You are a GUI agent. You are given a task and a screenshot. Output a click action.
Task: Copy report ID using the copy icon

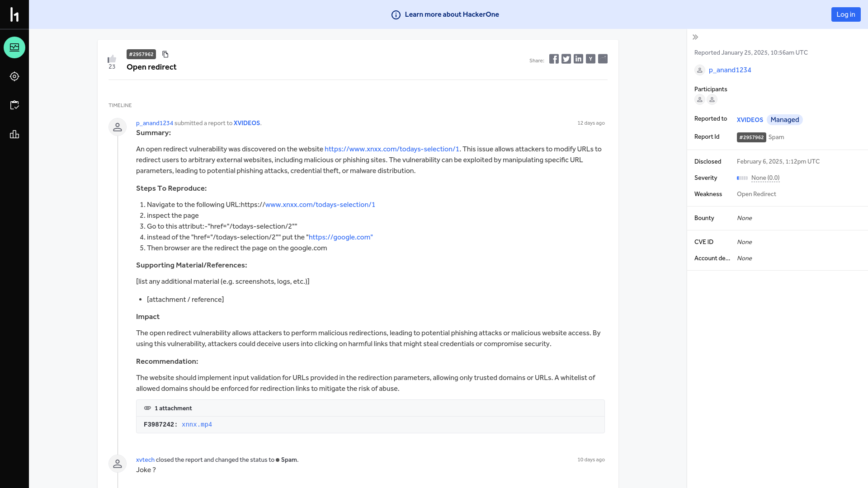[165, 54]
